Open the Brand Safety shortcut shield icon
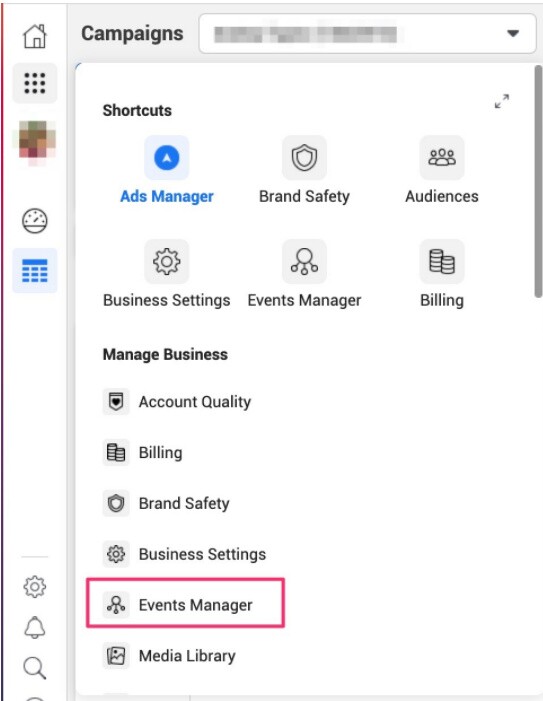The image size is (543, 701). [304, 158]
